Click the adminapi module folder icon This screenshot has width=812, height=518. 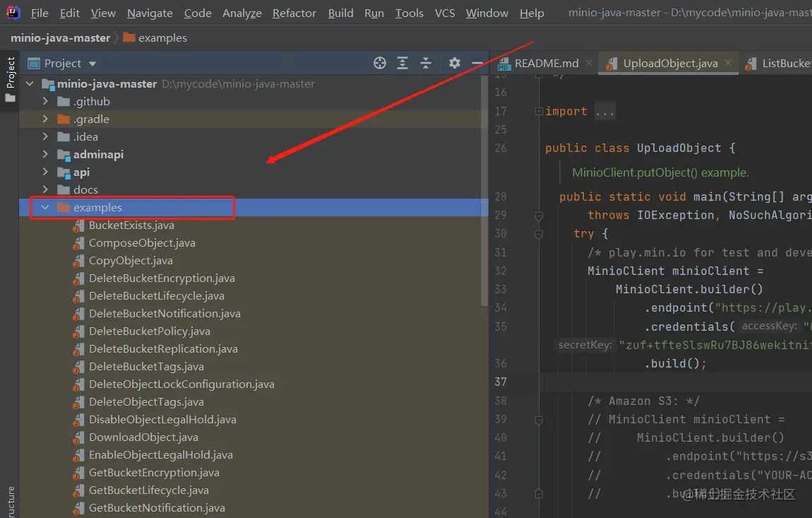pos(64,155)
